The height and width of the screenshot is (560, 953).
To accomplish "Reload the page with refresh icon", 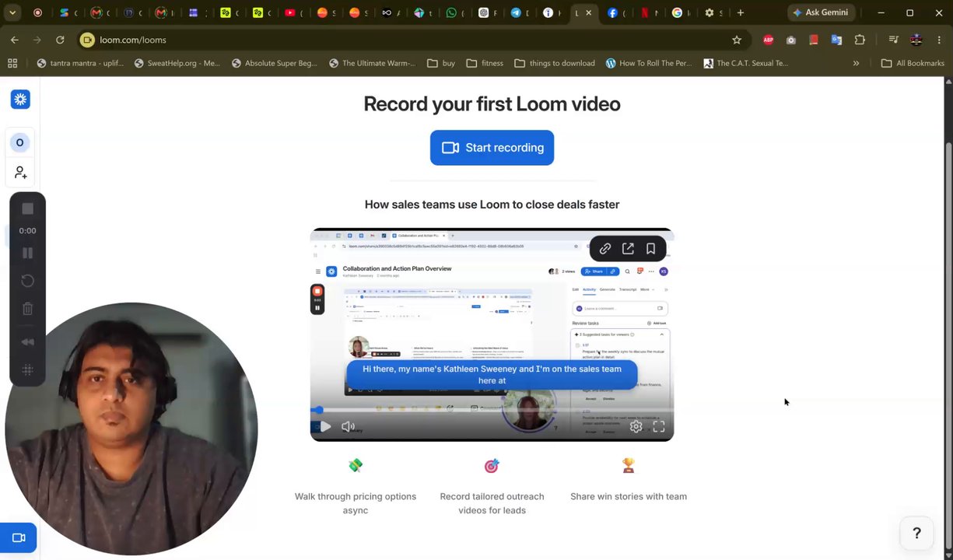I will [x=60, y=40].
